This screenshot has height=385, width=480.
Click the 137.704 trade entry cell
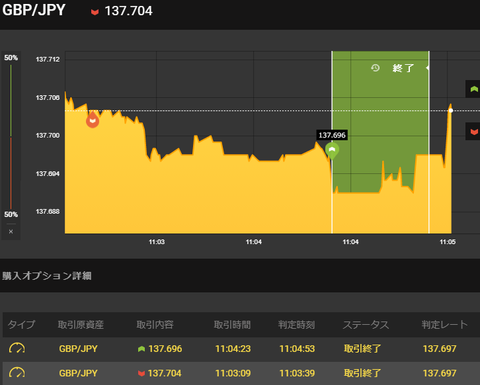[x=160, y=373]
